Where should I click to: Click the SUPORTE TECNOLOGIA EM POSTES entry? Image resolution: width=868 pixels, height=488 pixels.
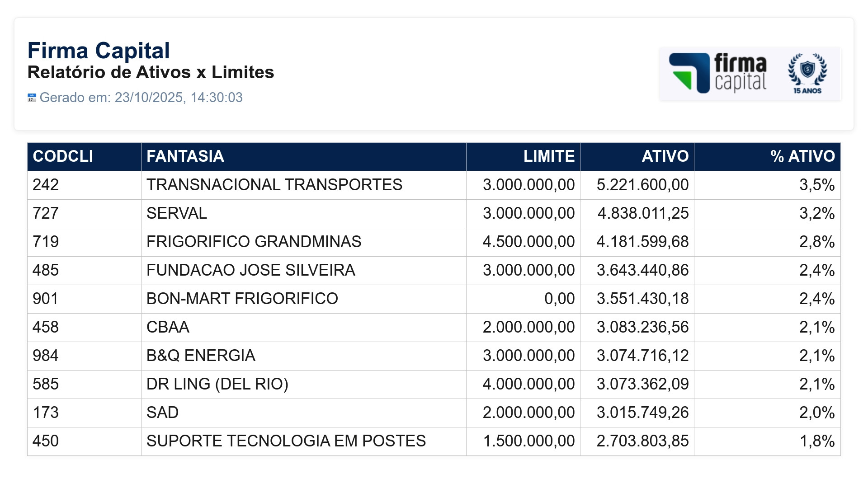(286, 441)
